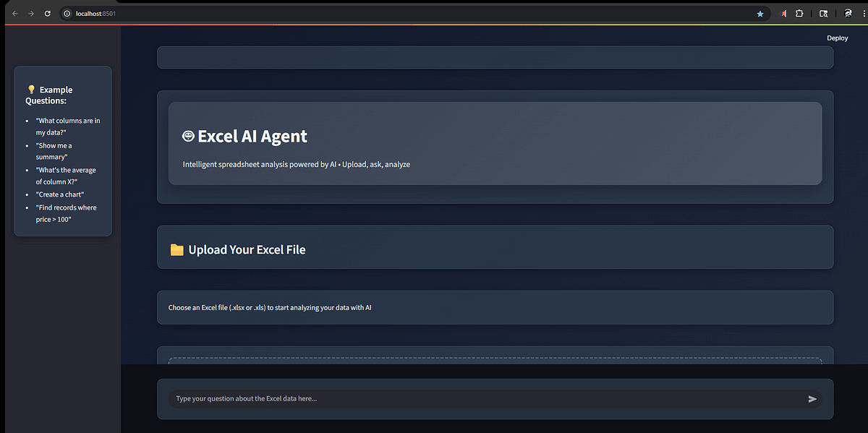Click the forward navigation arrow
868x433 pixels.
29,13
